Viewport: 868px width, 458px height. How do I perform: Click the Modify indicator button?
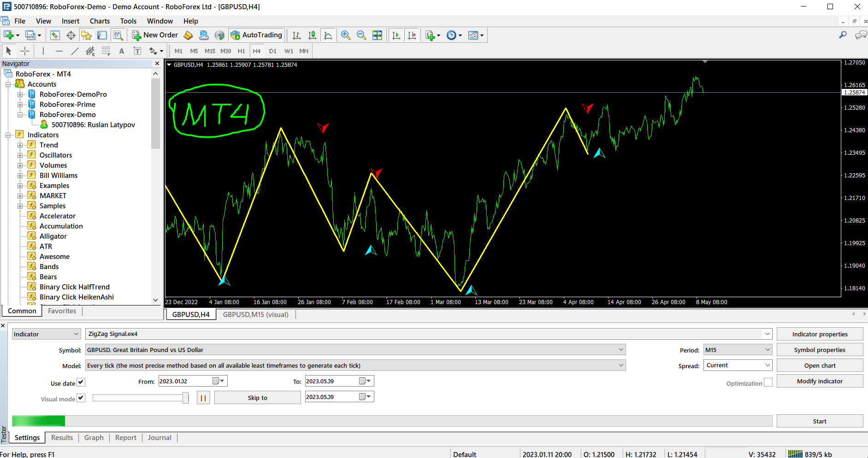coord(820,381)
